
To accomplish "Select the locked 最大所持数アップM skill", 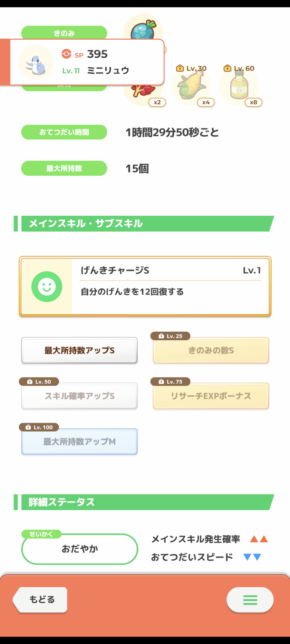I will (80, 441).
